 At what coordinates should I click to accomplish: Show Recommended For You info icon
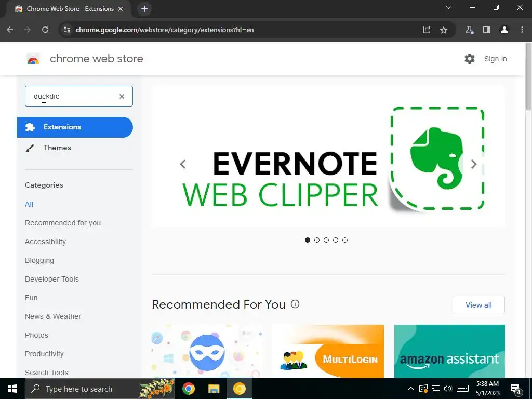pyautogui.click(x=295, y=304)
